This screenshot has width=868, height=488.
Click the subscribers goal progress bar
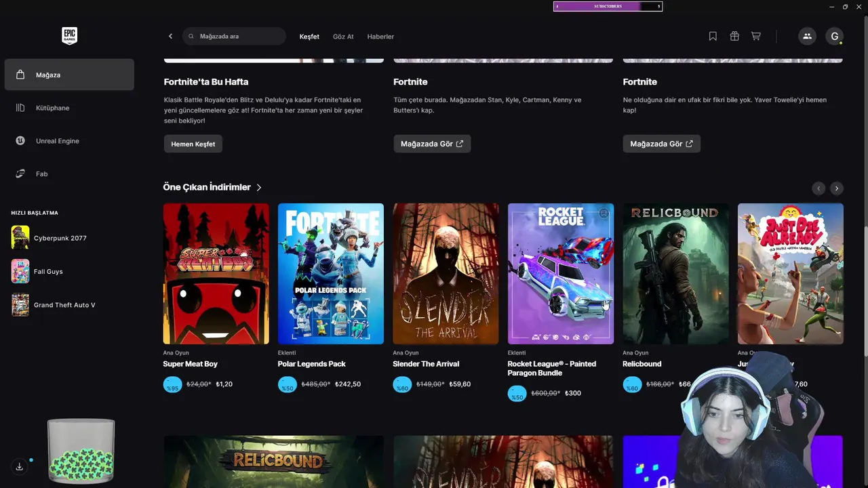tap(608, 6)
